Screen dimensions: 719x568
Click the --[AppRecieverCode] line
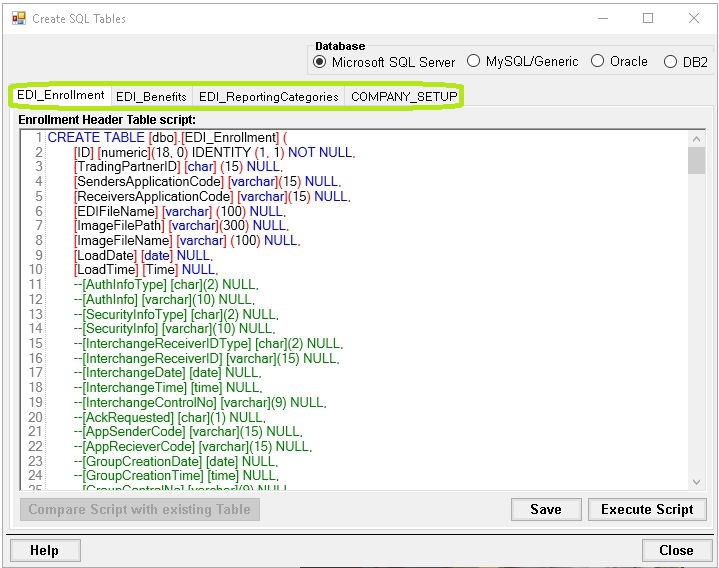pos(193,447)
